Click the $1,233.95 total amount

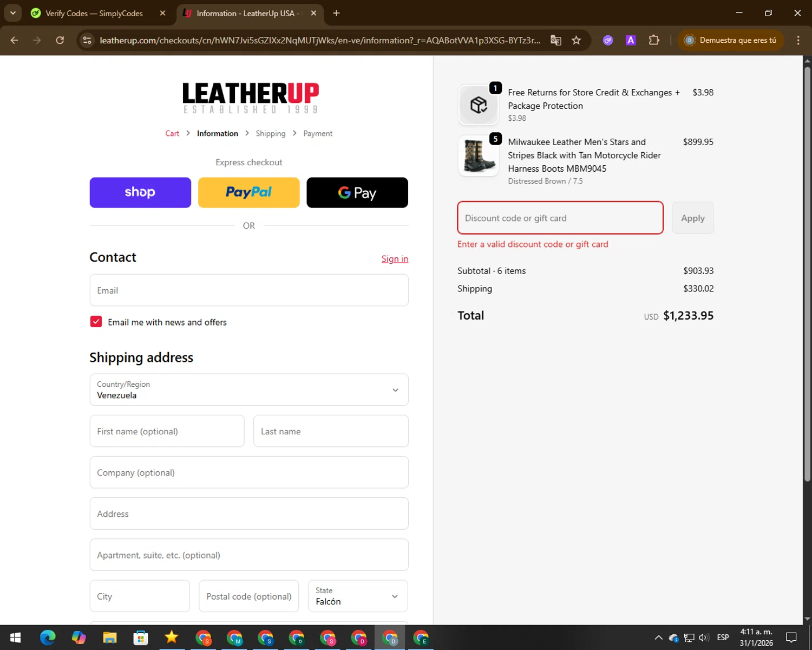[x=689, y=316]
